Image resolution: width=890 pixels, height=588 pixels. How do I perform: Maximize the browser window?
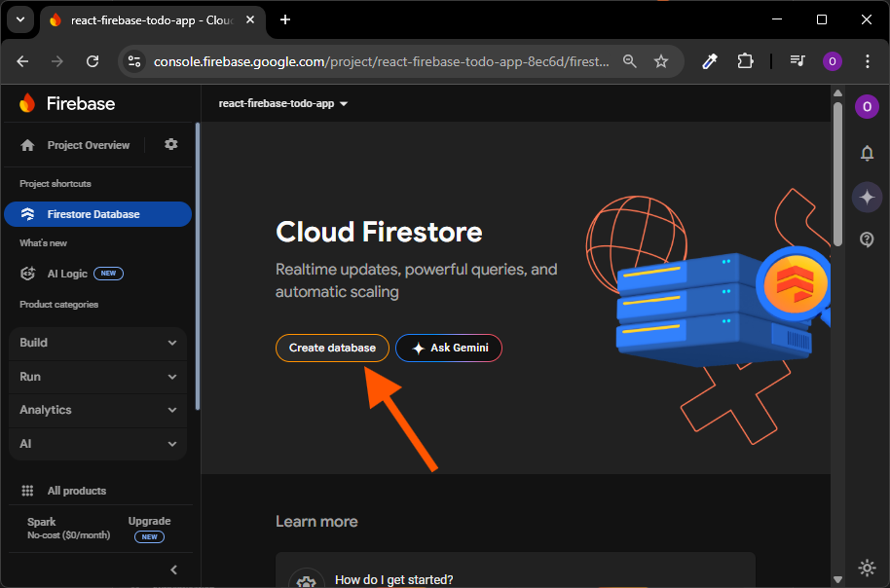tap(821, 19)
